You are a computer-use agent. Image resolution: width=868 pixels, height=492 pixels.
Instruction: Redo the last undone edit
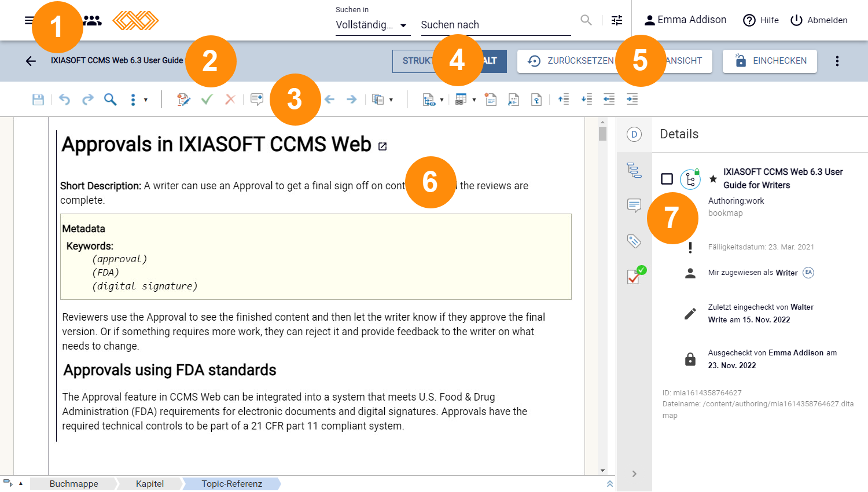click(x=87, y=100)
